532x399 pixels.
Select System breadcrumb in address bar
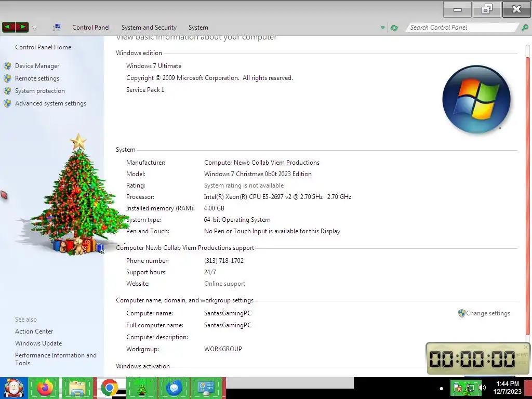198,28
